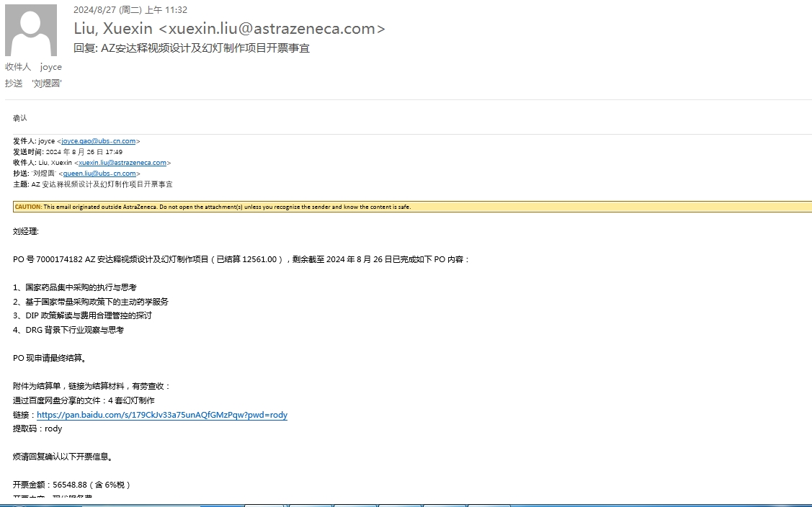
Task: Click the PO 号 7000174182 line
Action: [x=241, y=259]
